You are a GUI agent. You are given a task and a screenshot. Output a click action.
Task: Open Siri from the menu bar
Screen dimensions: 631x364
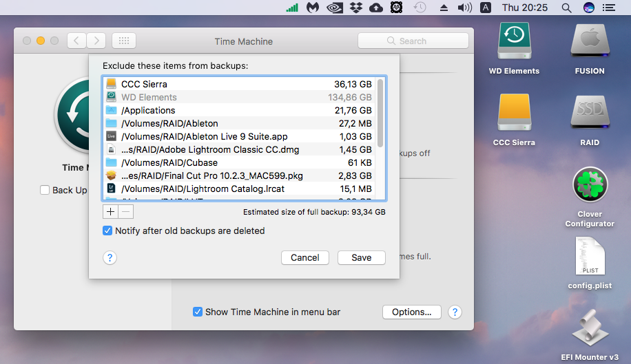click(x=589, y=8)
